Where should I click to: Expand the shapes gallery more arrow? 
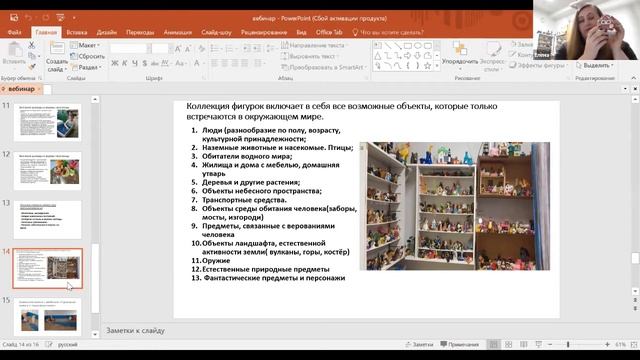point(437,65)
